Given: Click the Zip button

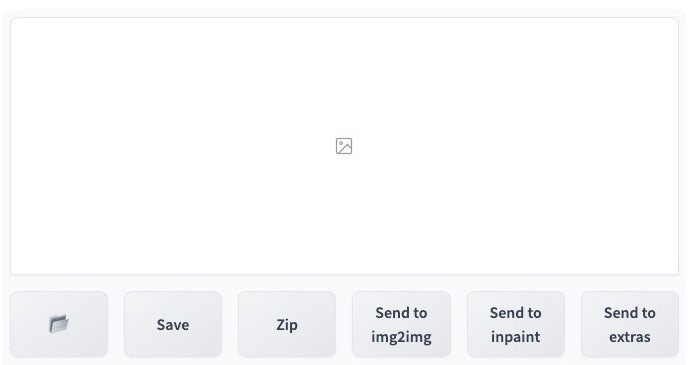Looking at the screenshot, I should [x=287, y=324].
